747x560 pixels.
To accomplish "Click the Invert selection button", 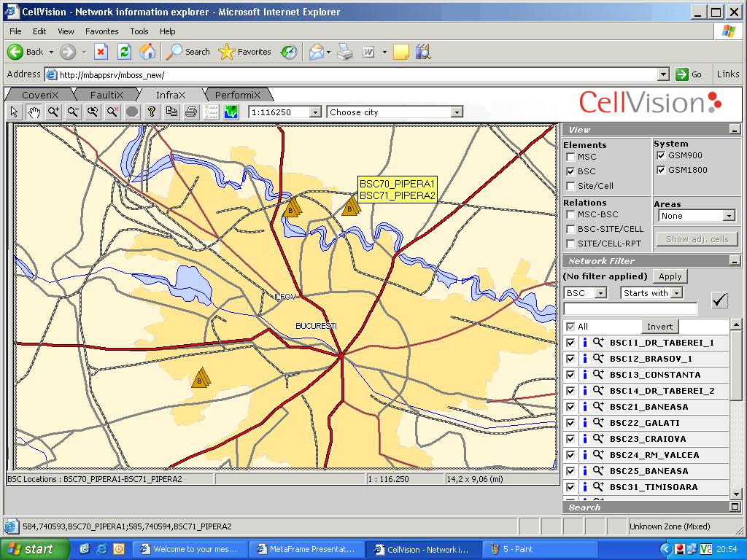I will pyautogui.click(x=659, y=327).
